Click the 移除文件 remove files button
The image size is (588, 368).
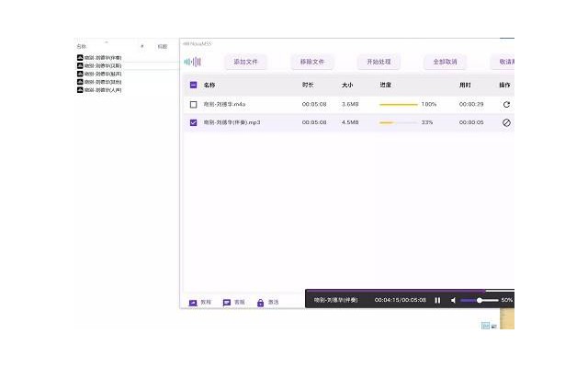[x=312, y=62]
